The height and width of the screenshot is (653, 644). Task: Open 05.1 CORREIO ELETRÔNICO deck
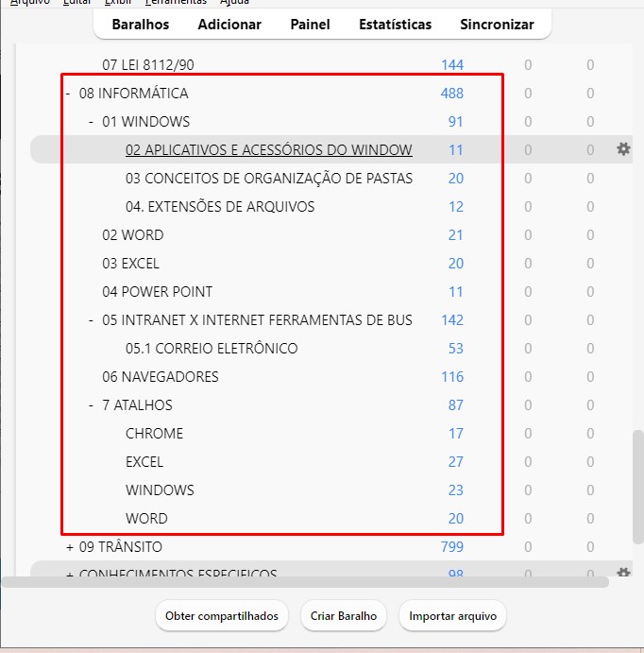(212, 348)
